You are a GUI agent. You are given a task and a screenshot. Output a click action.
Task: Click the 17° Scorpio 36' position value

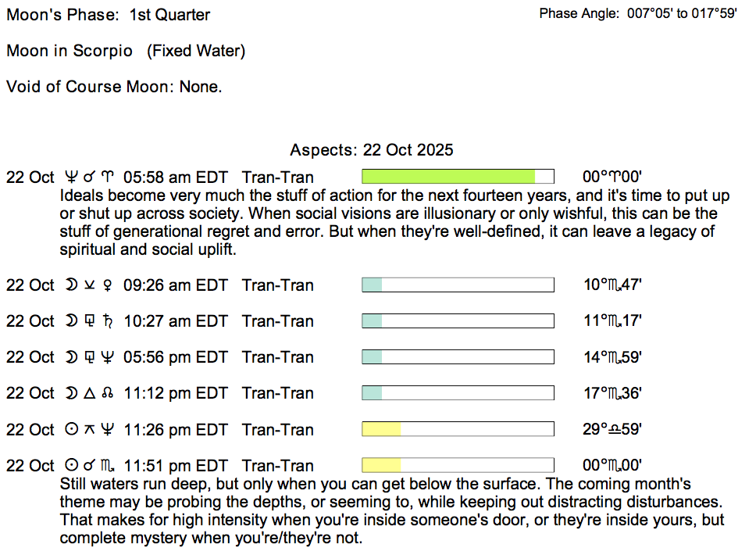tap(613, 393)
